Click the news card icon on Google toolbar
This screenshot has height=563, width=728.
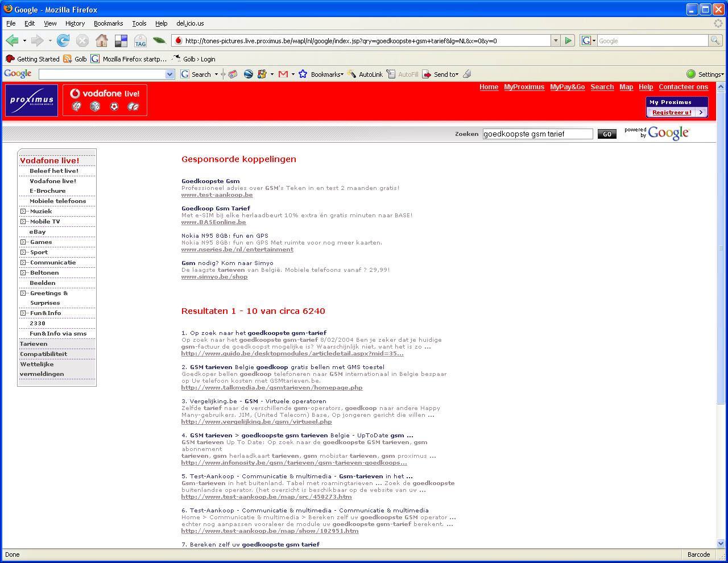click(x=233, y=74)
